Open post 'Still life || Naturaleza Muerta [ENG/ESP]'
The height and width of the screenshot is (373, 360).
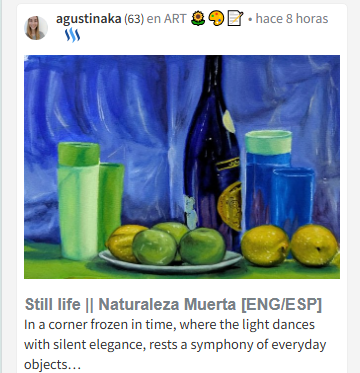173,304
